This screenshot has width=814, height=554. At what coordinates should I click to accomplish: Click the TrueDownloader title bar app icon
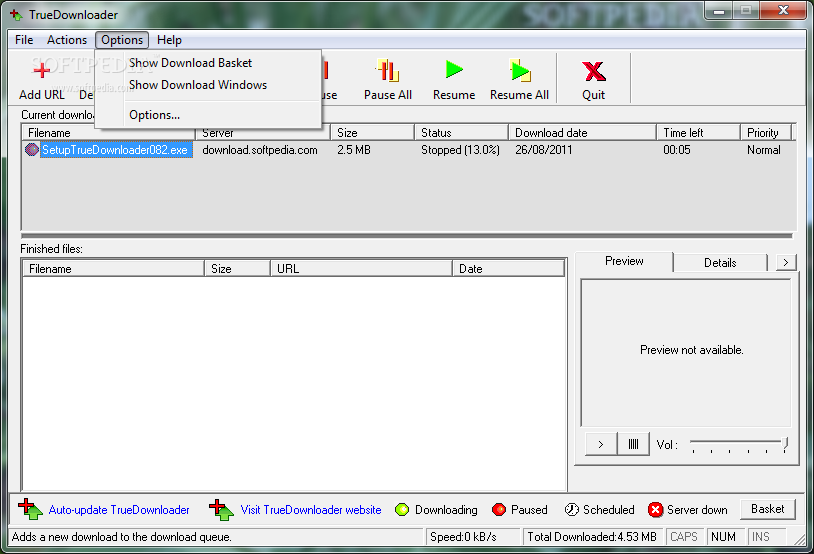click(16, 15)
